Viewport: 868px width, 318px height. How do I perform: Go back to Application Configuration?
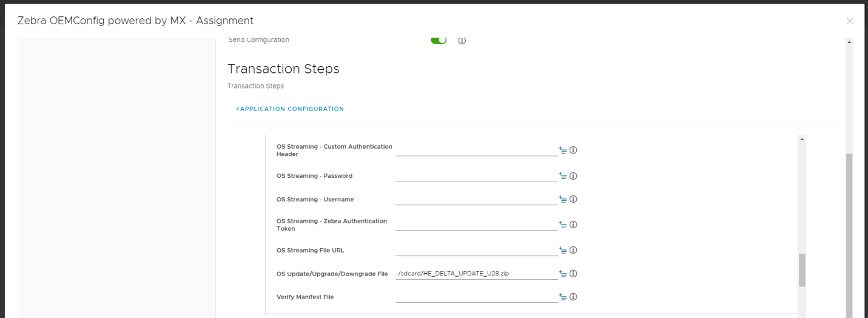click(x=290, y=109)
